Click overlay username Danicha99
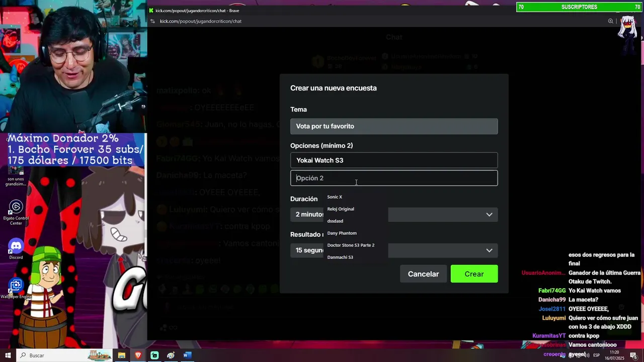Viewport: 644px width, 362px height. coord(552,300)
